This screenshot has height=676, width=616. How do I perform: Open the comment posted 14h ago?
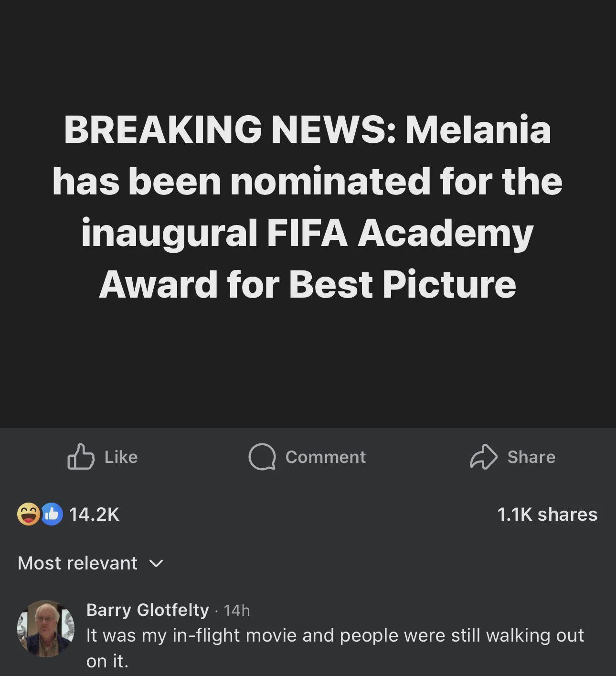(x=237, y=610)
